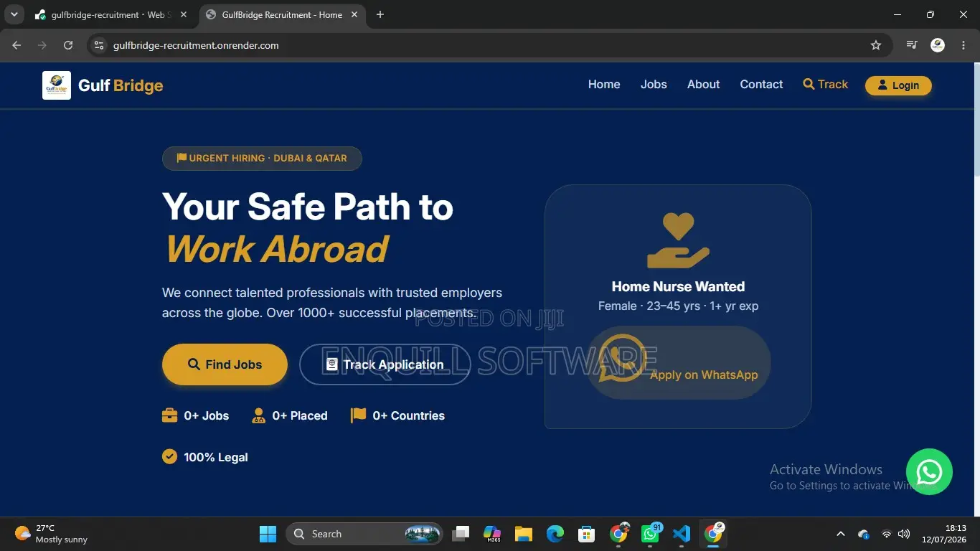
Task: Click the page vertical scrollbar thumb
Action: [x=976, y=118]
